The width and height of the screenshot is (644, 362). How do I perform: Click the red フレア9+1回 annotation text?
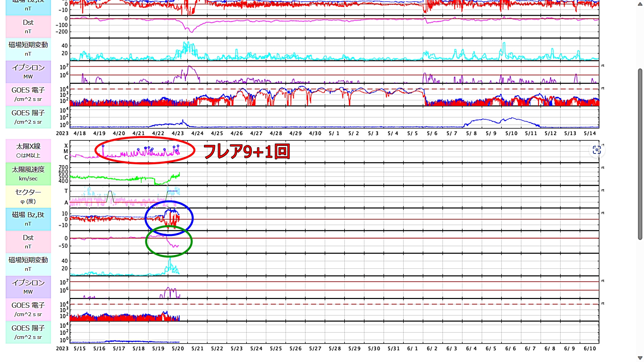247,152
